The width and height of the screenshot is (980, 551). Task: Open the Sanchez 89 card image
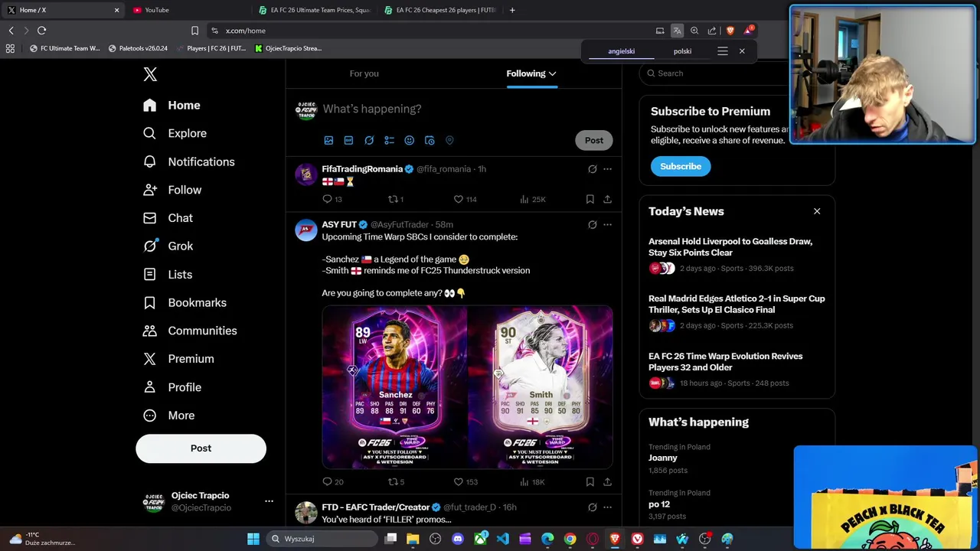tap(394, 387)
